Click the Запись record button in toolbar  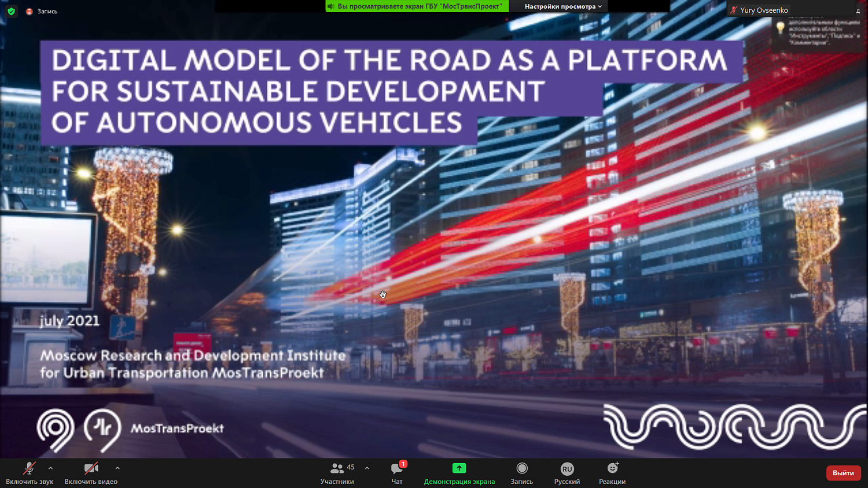(521, 472)
